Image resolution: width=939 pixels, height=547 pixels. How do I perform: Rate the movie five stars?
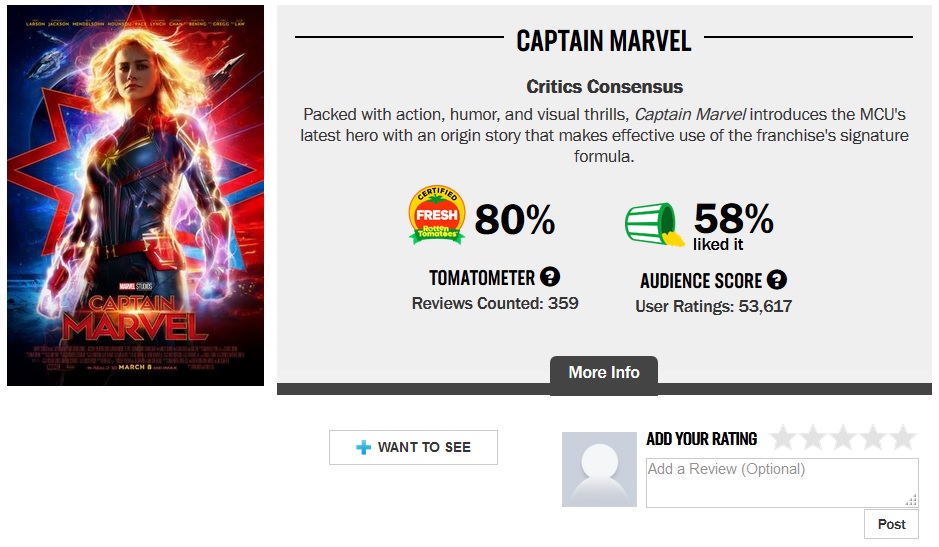point(903,438)
